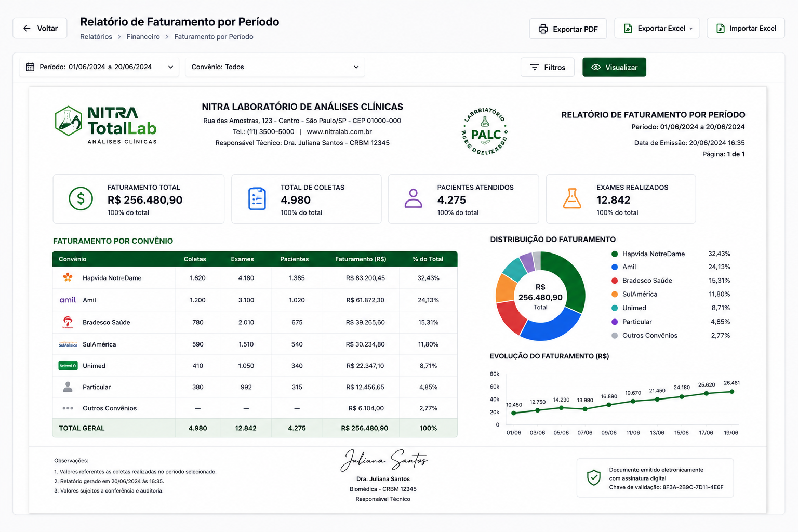Viewport: 798px width, 532px height.
Task: Click the Unimed logo in table
Action: (68, 366)
